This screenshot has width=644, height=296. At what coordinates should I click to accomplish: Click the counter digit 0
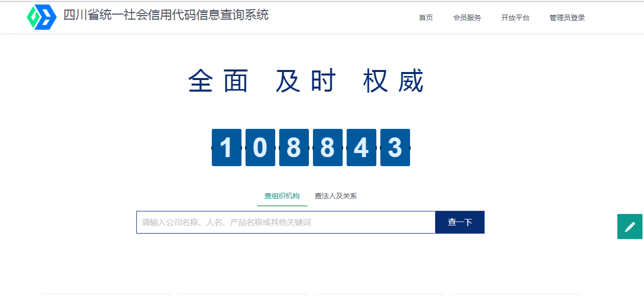tap(260, 147)
